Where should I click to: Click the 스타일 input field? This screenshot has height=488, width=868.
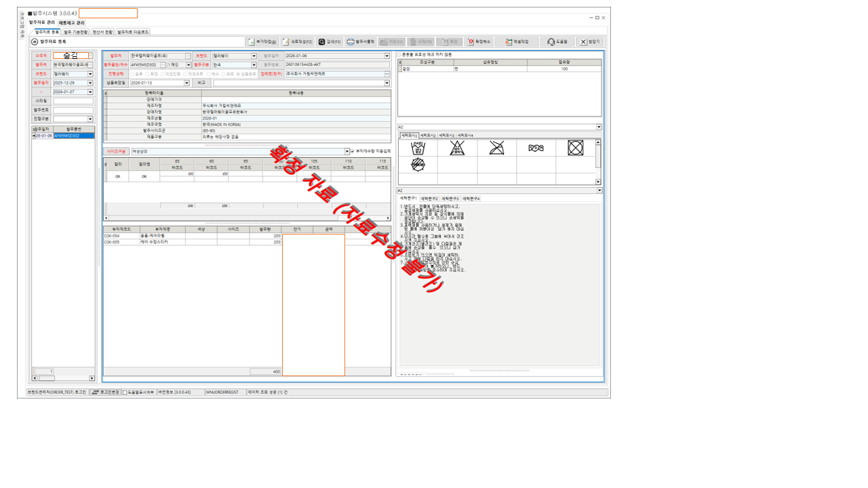coord(73,101)
